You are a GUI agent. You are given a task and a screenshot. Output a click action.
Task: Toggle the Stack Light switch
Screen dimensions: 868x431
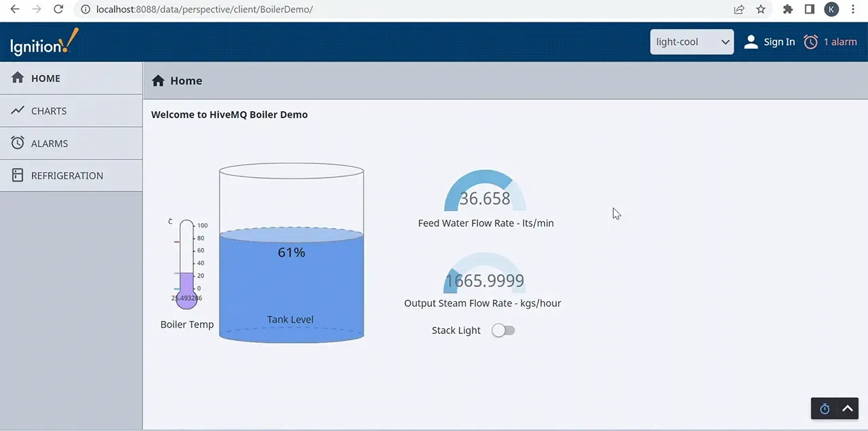click(503, 331)
